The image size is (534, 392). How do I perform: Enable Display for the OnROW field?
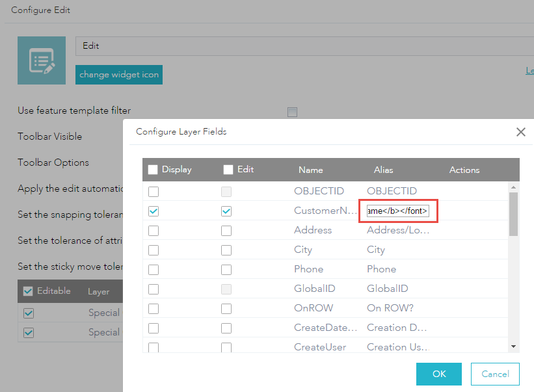point(154,309)
